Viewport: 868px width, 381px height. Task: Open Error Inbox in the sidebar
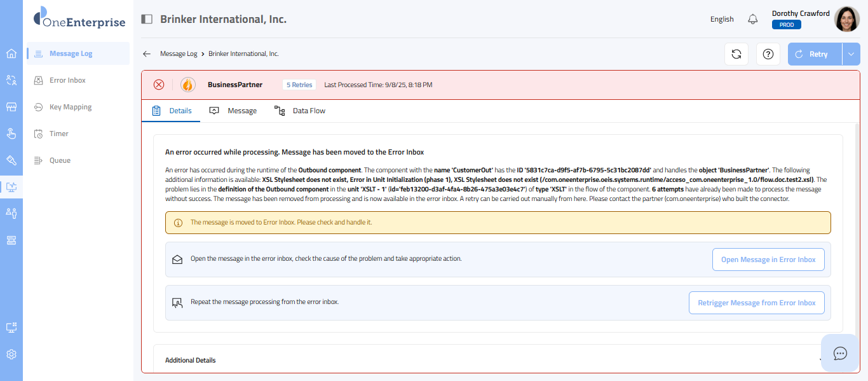point(67,80)
